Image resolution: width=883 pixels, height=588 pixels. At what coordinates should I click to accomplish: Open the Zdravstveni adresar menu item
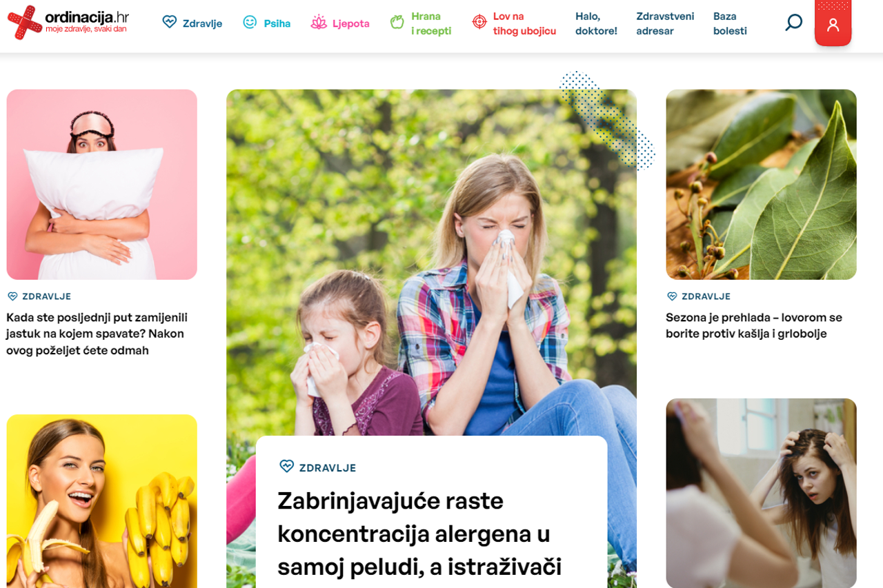(665, 23)
